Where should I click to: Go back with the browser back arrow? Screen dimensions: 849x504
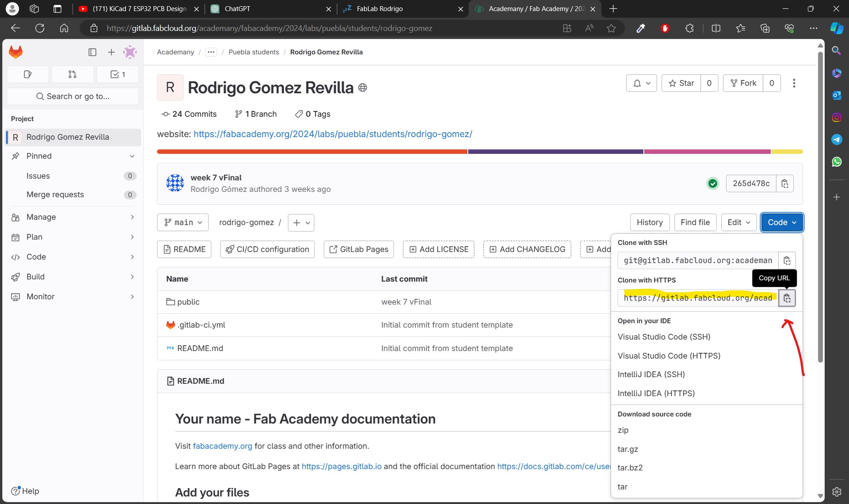pos(15,28)
